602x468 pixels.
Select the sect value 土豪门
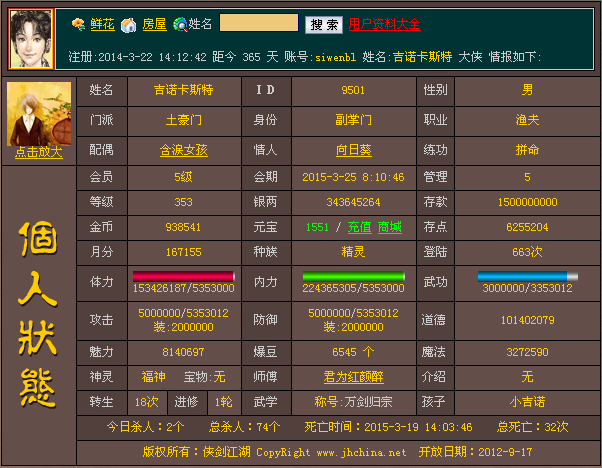tap(184, 120)
